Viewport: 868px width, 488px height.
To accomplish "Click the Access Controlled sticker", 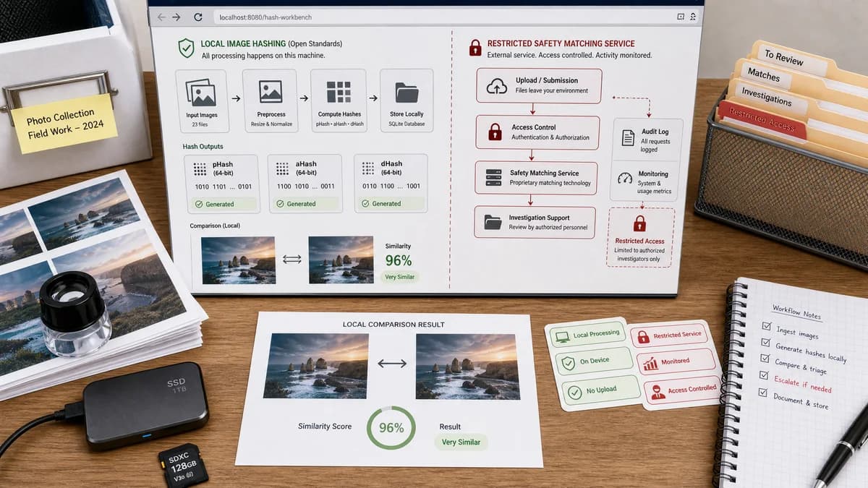I will [x=683, y=391].
